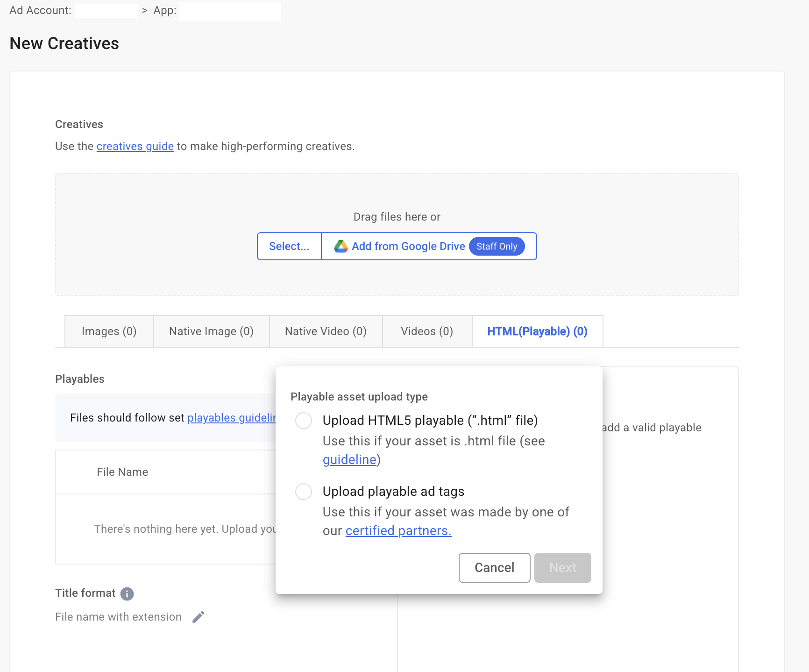Click the 'Playable asset upload type' heading
The height and width of the screenshot is (672, 809).
(x=359, y=397)
